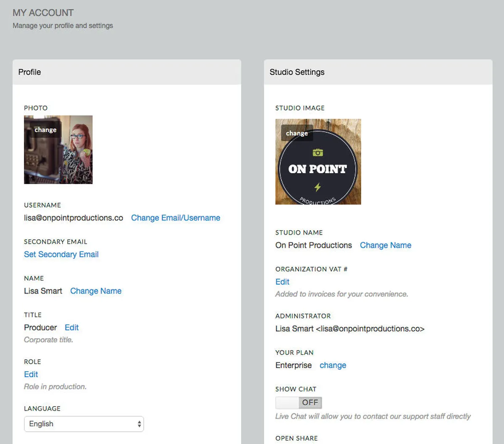
Task: Click the camera icon in studio logo
Action: (x=318, y=152)
